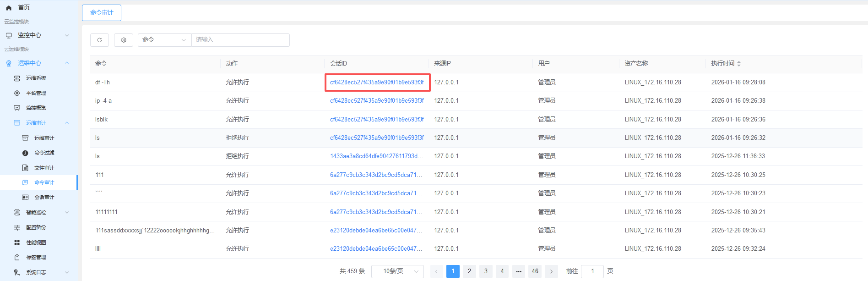The height and width of the screenshot is (281, 868).
Task: Click the 配置备份 icon
Action: 17,227
